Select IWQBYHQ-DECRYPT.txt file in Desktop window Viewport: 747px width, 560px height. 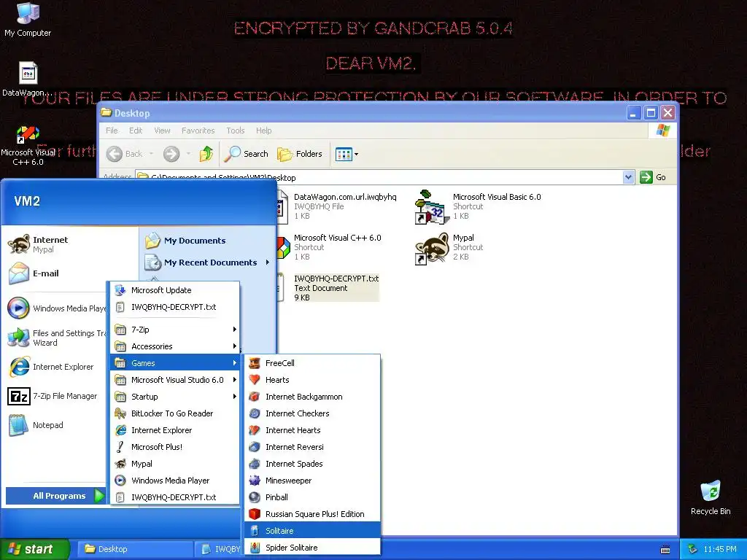click(x=329, y=287)
